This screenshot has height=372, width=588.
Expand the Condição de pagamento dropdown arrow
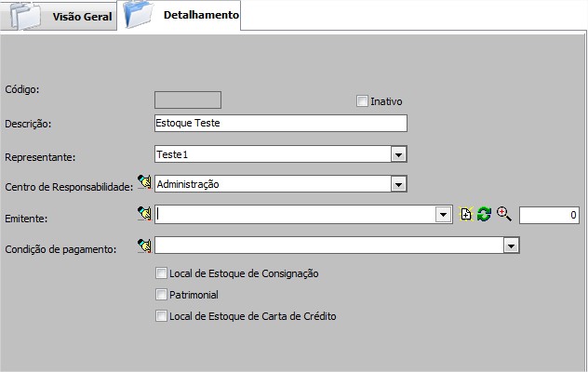click(x=510, y=246)
